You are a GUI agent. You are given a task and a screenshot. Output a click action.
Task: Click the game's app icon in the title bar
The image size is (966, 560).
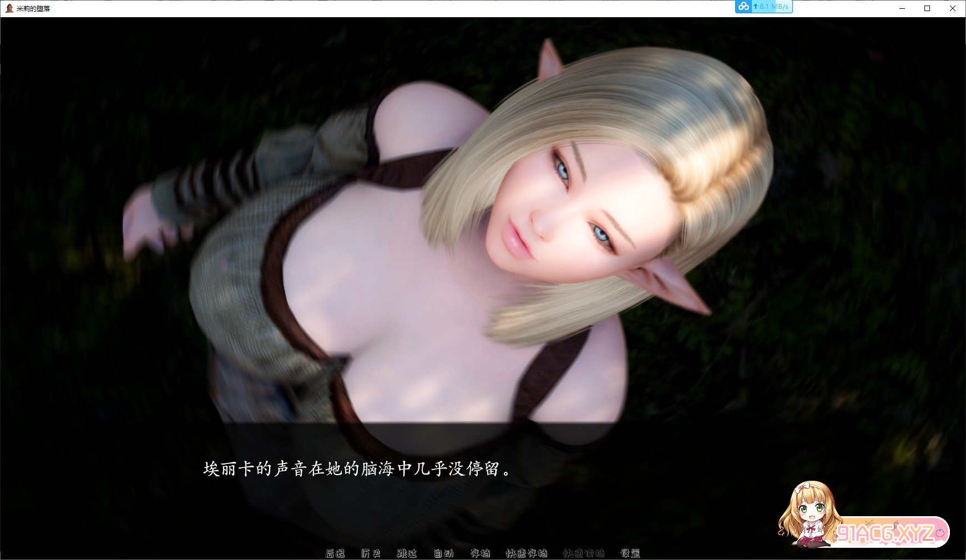[x=9, y=8]
